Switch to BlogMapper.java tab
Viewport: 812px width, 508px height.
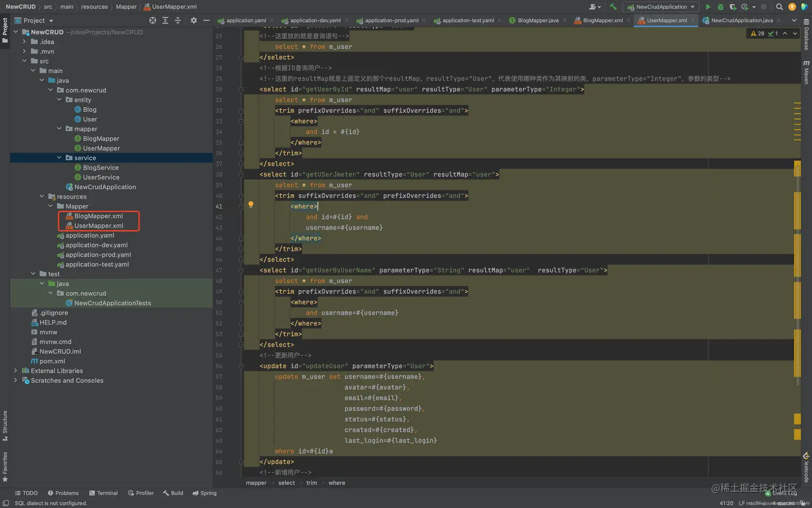[538, 20]
